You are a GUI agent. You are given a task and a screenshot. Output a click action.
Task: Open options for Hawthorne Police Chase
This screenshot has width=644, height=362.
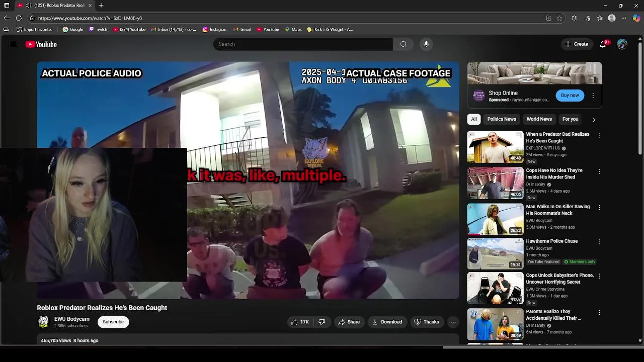[x=599, y=242]
